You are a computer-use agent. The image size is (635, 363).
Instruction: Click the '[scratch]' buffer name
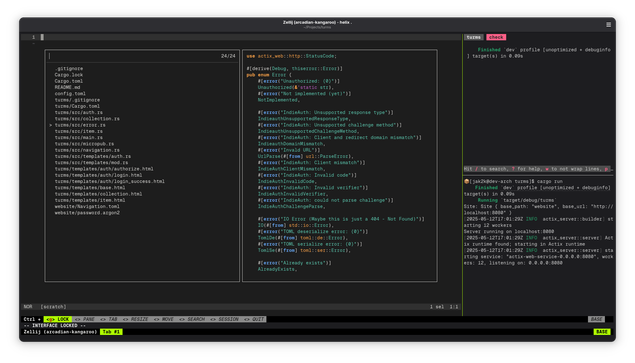pyautogui.click(x=53, y=307)
